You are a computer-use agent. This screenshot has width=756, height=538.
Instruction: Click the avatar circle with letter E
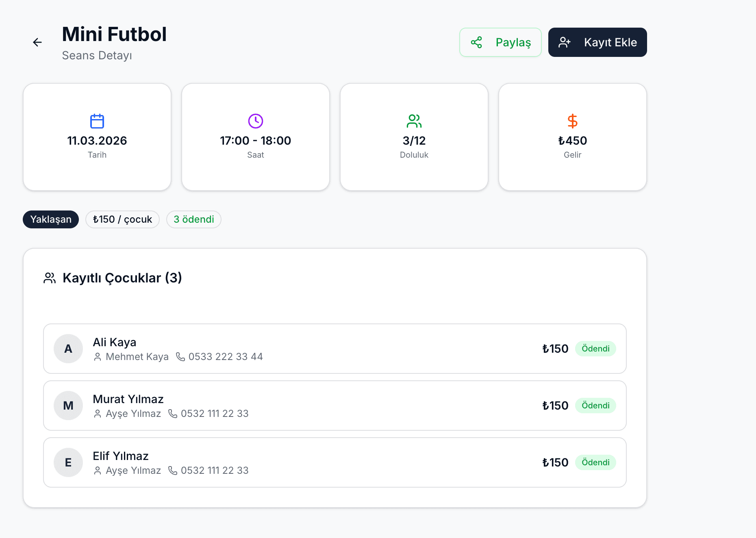pos(68,462)
